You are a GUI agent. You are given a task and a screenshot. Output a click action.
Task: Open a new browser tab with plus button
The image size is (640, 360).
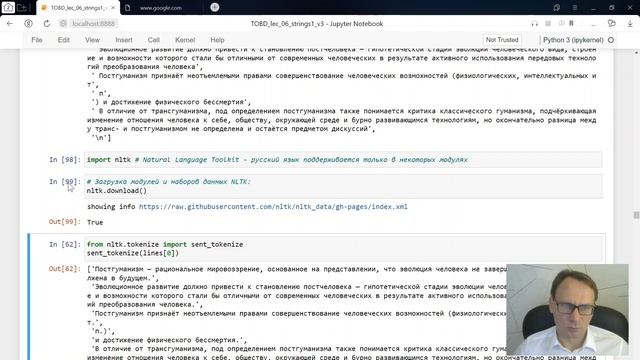[215, 7]
